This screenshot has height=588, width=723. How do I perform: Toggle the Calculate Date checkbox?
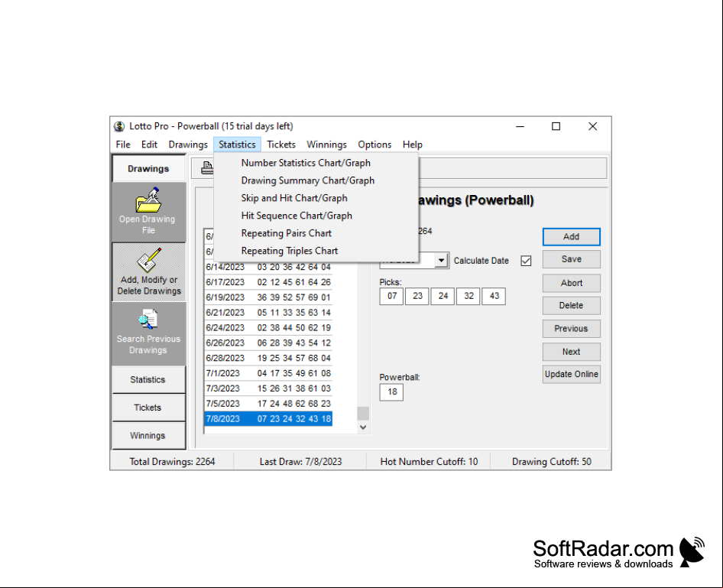point(526,261)
